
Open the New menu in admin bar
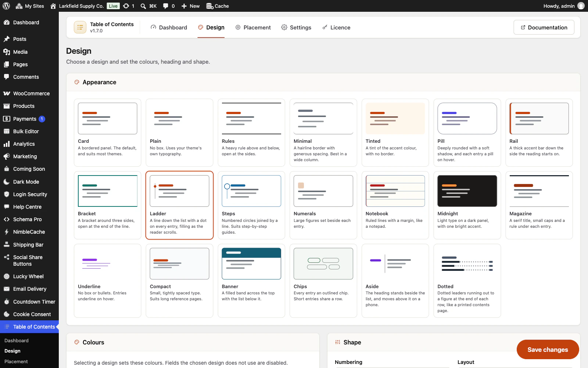pos(190,6)
